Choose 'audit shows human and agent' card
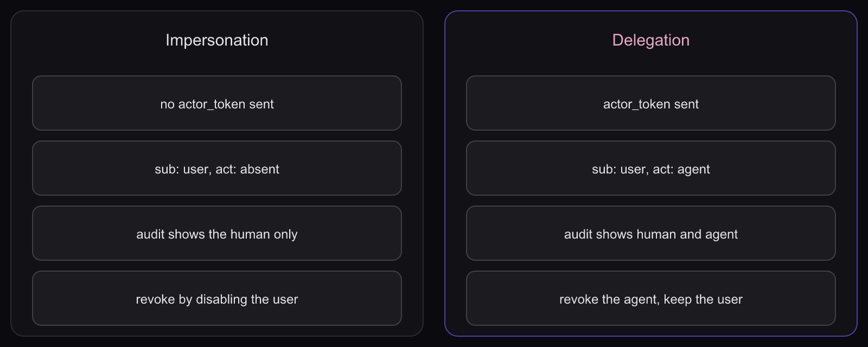Screen dimensions: 868x347 point(651,233)
